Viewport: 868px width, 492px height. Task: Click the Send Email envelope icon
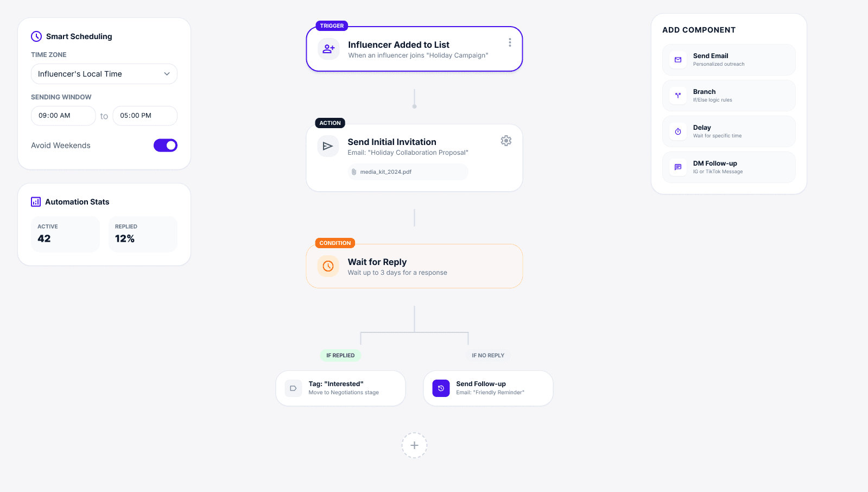[x=677, y=60]
